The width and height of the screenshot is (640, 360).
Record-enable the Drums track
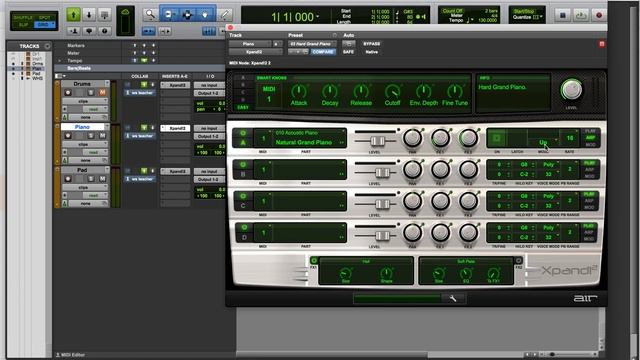(68, 93)
